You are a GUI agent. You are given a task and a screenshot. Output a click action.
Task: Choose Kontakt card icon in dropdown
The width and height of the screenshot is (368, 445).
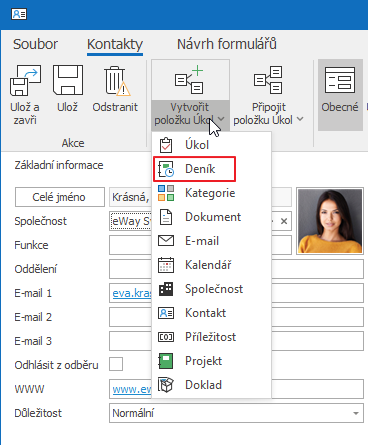[x=166, y=313]
